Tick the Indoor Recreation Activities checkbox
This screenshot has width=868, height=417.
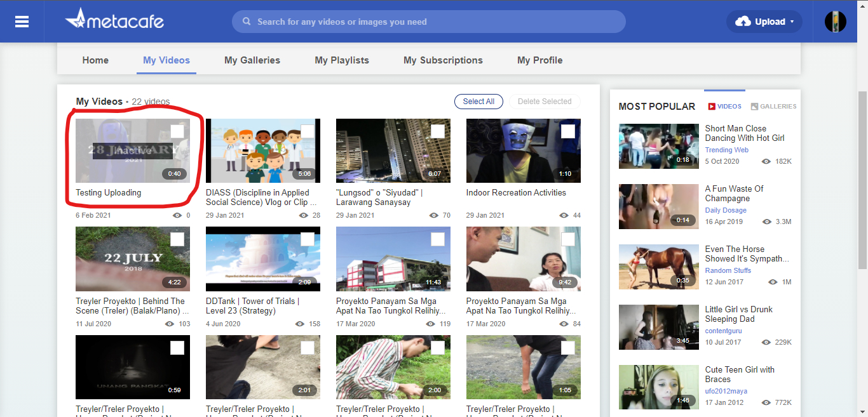click(568, 131)
